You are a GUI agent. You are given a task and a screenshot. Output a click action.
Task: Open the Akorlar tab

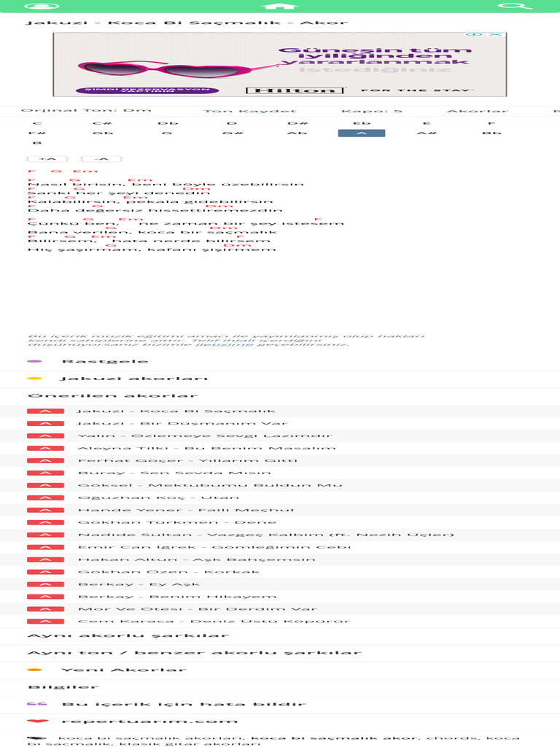478,111
